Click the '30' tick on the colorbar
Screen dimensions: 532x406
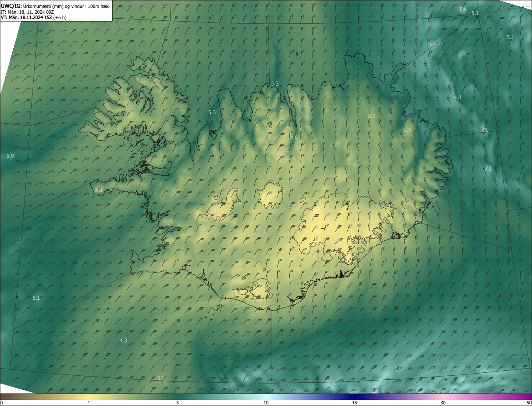pos(443,403)
